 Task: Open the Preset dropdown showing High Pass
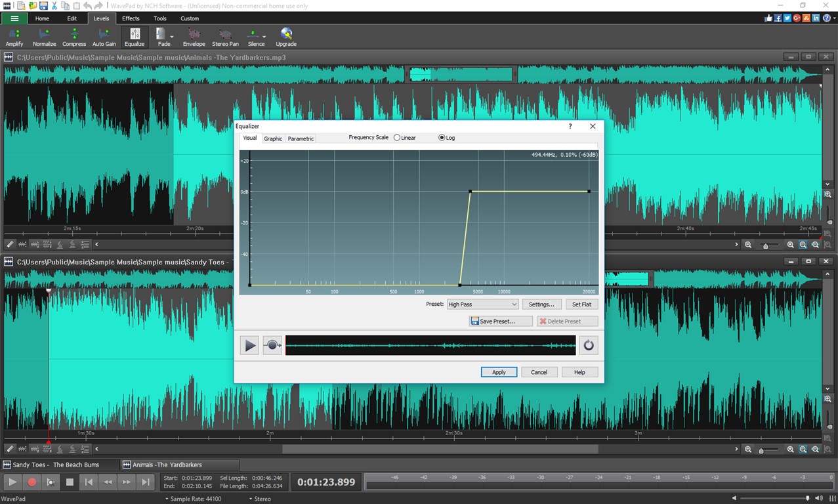[x=482, y=304]
